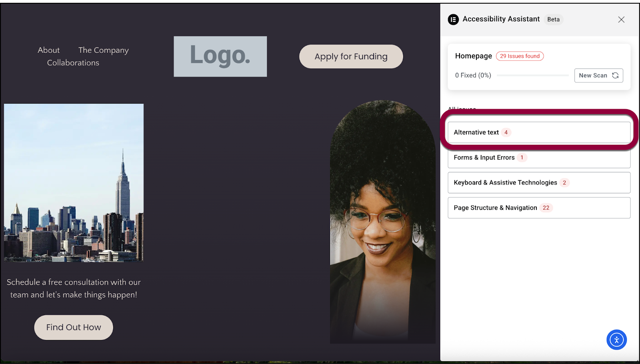
Task: Open The Company menu item
Action: pyautogui.click(x=103, y=50)
